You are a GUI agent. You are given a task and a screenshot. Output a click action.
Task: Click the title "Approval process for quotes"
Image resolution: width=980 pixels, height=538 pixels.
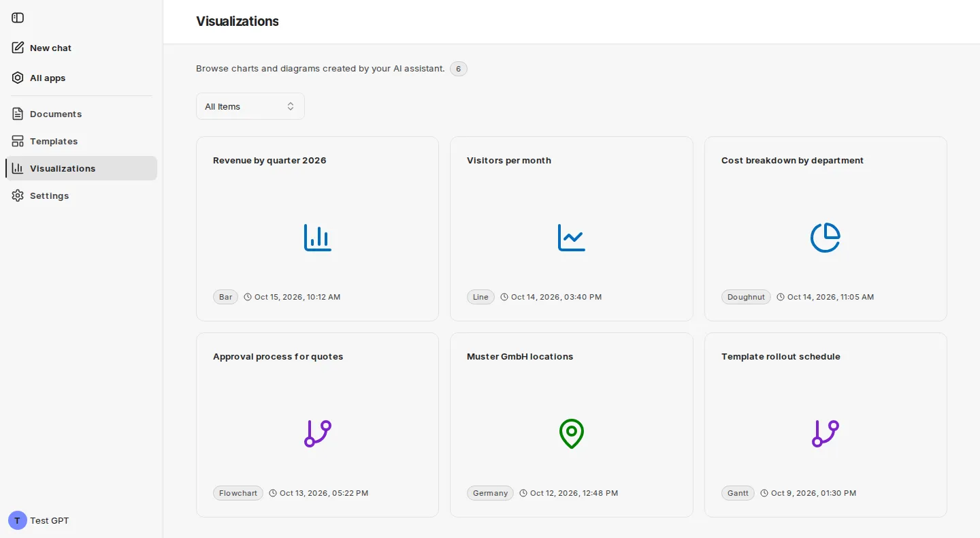click(x=278, y=357)
